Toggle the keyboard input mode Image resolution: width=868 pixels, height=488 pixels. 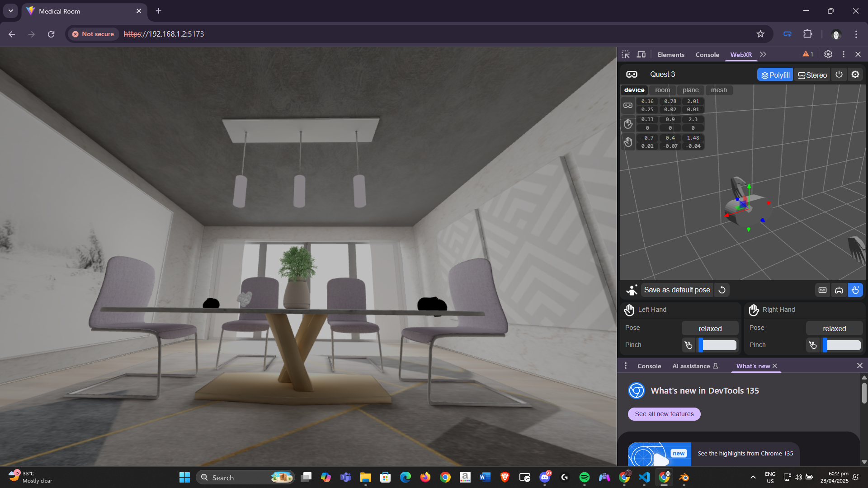(822, 290)
